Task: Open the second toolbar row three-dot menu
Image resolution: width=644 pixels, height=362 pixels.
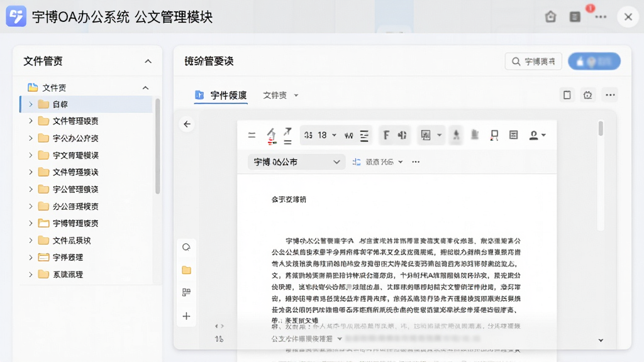Action: tap(416, 162)
